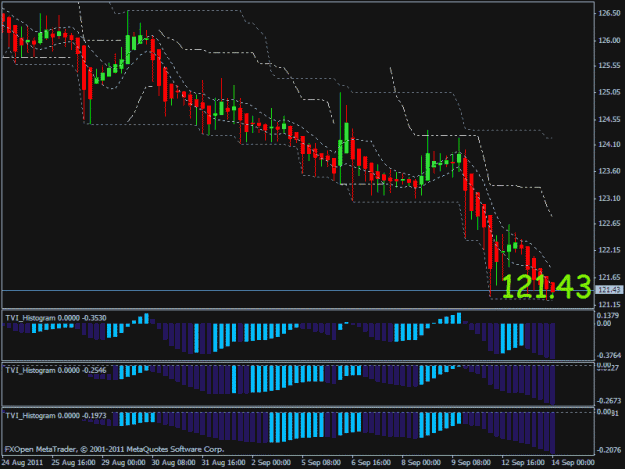Click the 124.55 price axis label

click(609, 119)
